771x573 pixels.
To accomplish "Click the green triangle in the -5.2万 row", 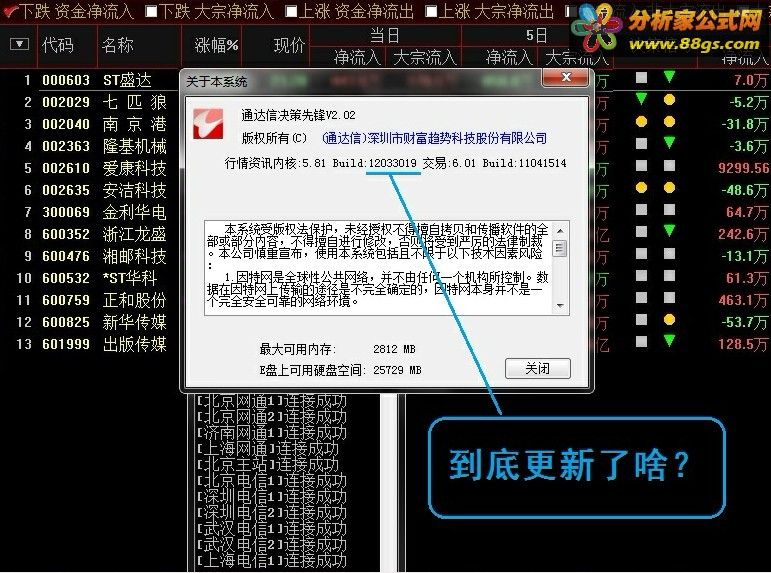I will click(641, 98).
